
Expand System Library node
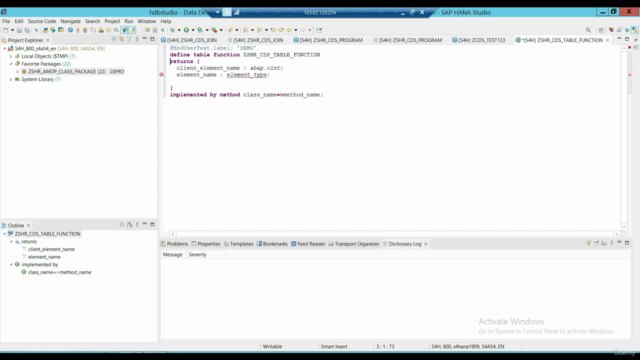point(11,80)
